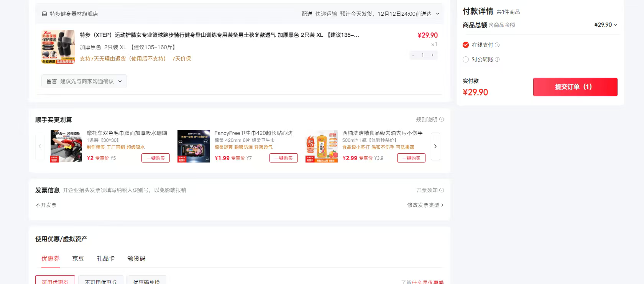
Task: Decrease quantity with the minus button
Action: pyautogui.click(x=413, y=55)
